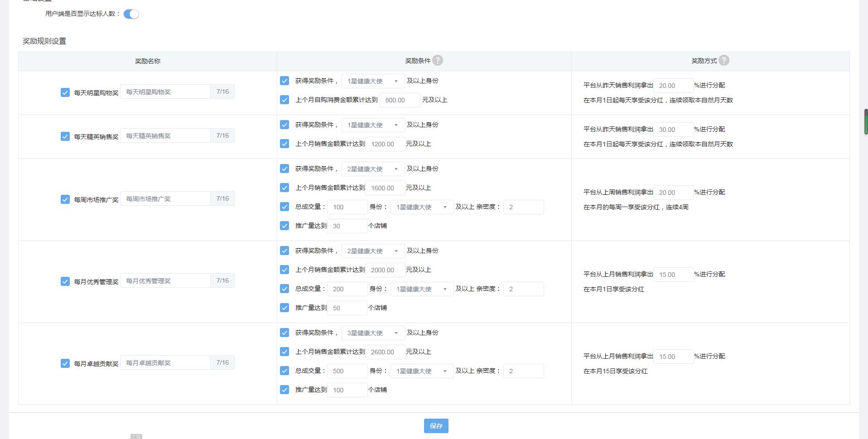Expand 身份 dropdown in 每周市场推广奖 row

(421, 207)
